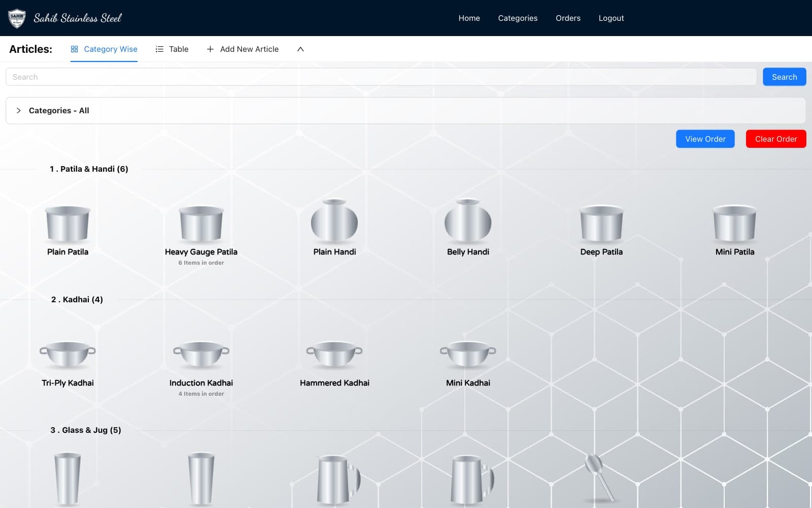The width and height of the screenshot is (812, 508).
Task: Collapse the Articles toolbar with up chevron
Action: point(300,49)
